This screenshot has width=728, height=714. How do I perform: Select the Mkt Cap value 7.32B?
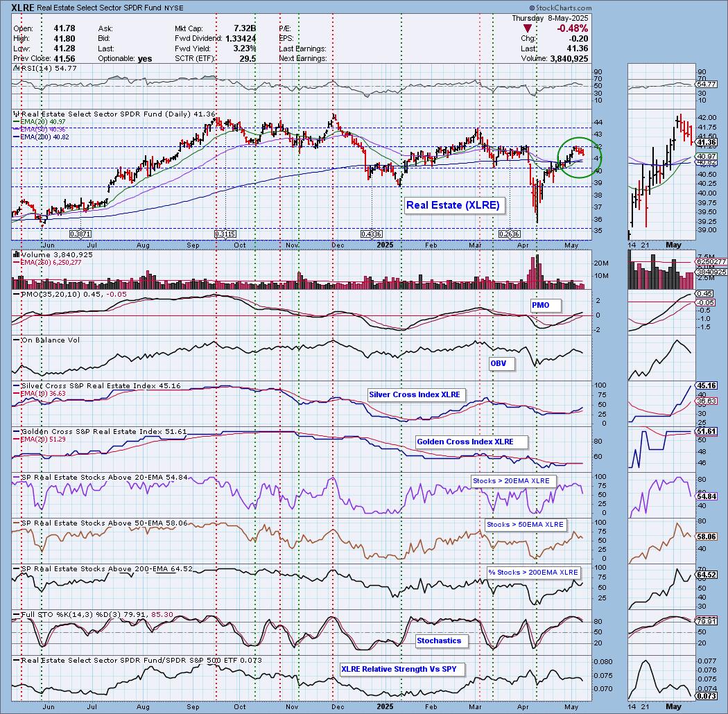click(x=245, y=29)
